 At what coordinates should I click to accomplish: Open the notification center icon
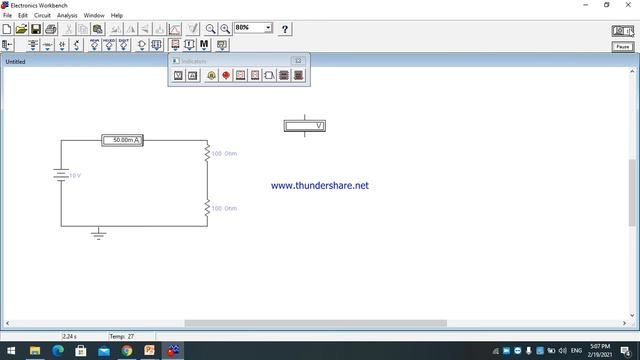click(x=625, y=351)
